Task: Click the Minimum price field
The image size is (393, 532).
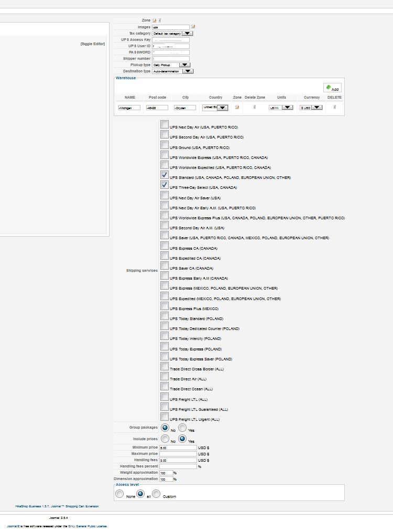Action: [x=178, y=448]
